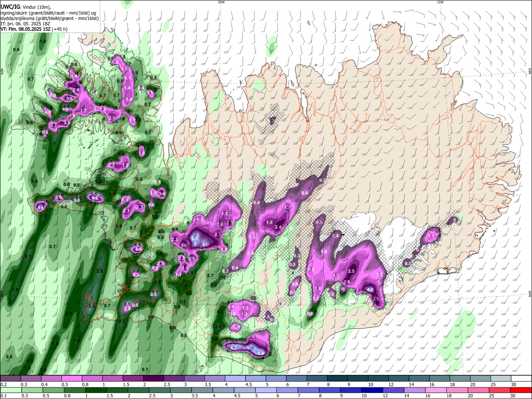
Task: Select the light pink 16–18 swatch in lower legend
Action: (436, 390)
